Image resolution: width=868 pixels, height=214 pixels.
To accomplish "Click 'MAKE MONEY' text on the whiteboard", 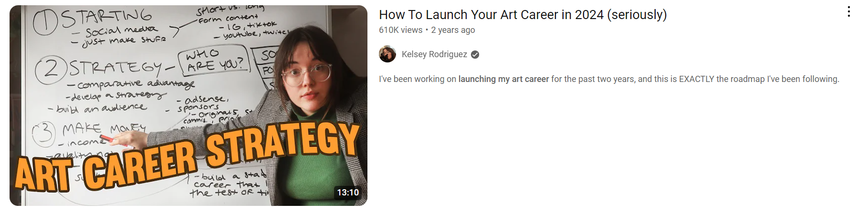I will coord(104,129).
